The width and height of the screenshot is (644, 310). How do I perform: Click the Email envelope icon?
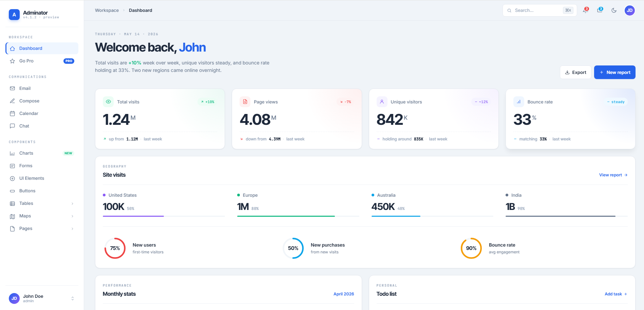click(x=13, y=89)
